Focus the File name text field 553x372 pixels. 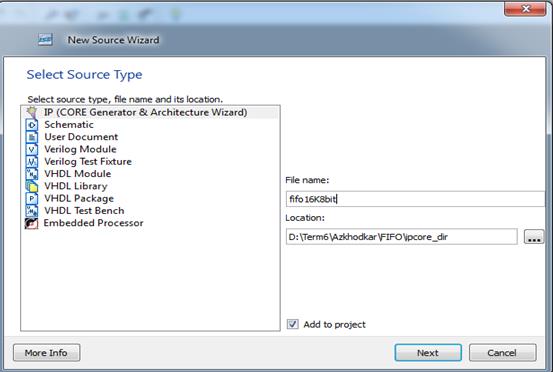[x=415, y=199]
